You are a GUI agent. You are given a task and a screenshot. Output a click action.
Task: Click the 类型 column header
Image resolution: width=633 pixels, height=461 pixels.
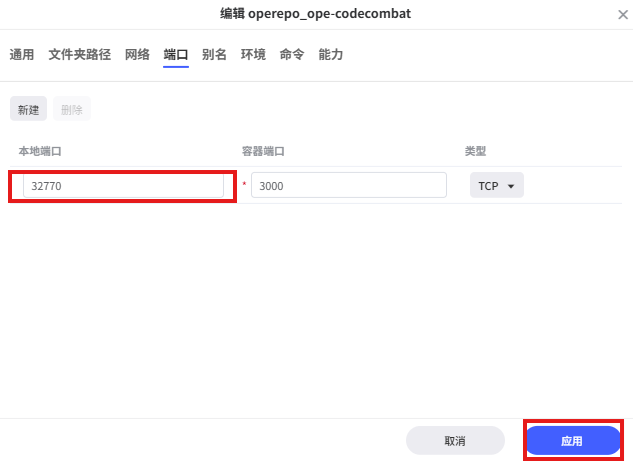pyautogui.click(x=475, y=151)
